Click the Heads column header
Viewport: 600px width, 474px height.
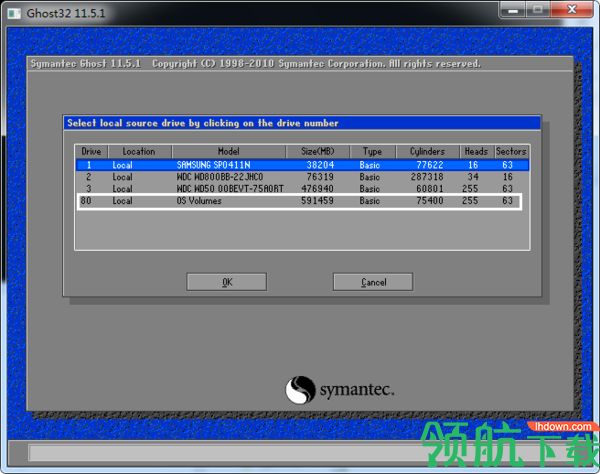click(x=476, y=151)
